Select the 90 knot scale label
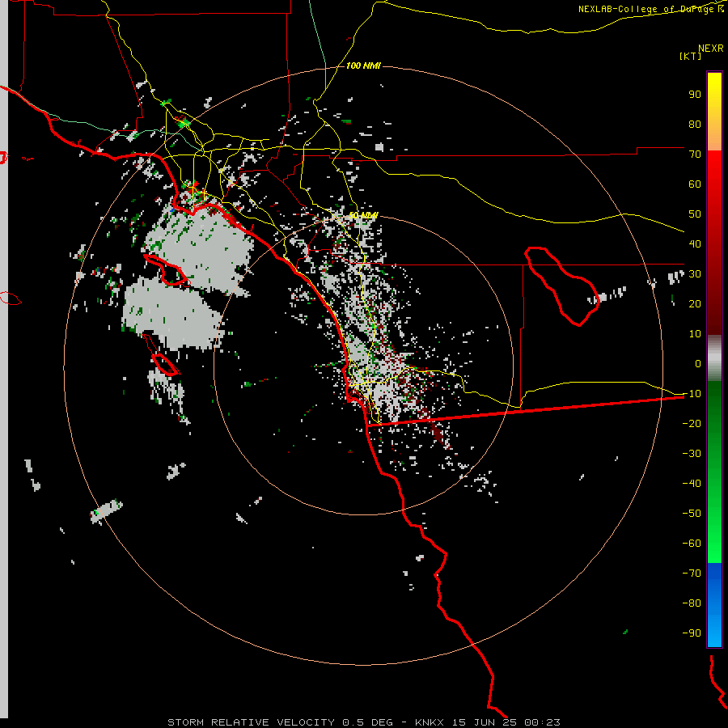The height and width of the screenshot is (728, 728). [x=695, y=95]
